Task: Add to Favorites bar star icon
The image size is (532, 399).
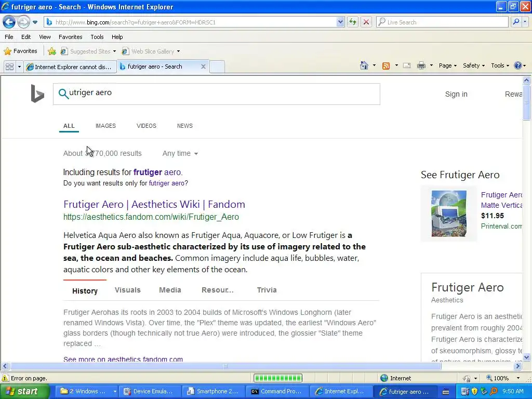Action: [52, 51]
